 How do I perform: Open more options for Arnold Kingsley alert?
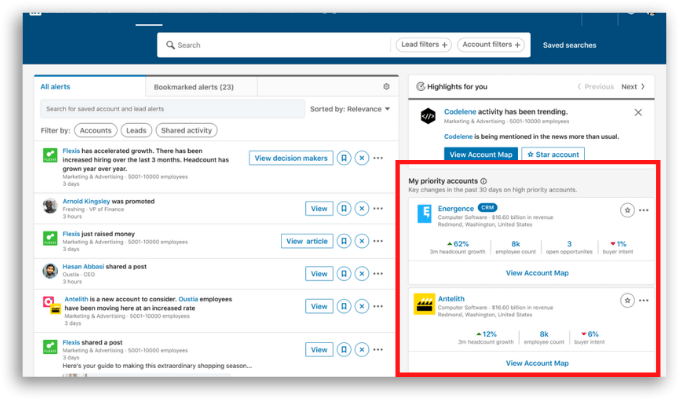[378, 208]
